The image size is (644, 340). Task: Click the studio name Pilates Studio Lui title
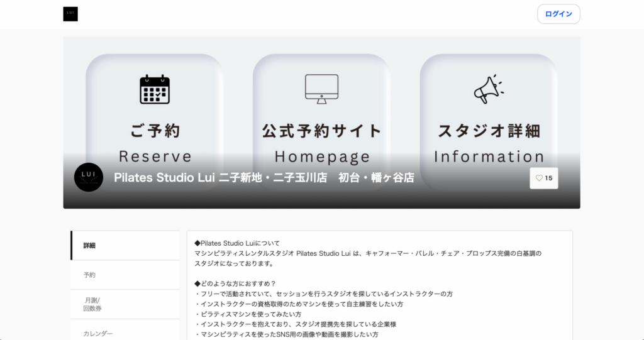(264, 177)
